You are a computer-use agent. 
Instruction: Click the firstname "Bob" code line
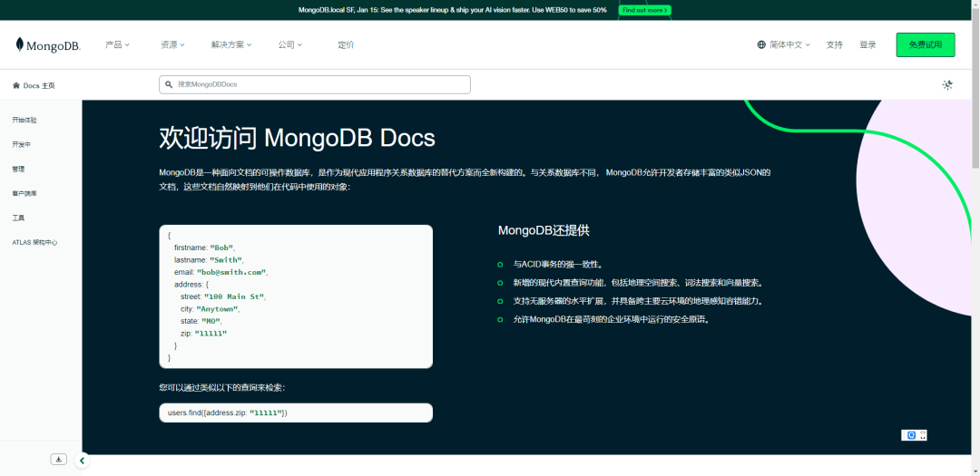tap(205, 248)
